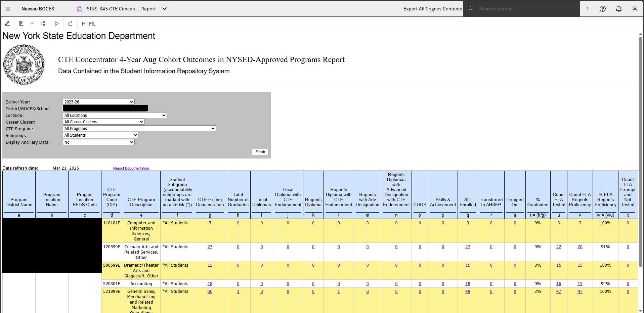The image size is (644, 313).
Task: Show notifications bell
Action: point(619,9)
